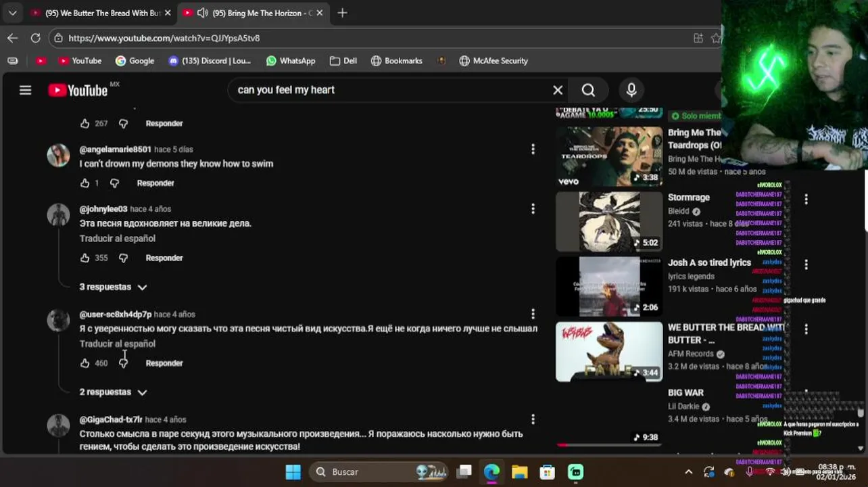The height and width of the screenshot is (487, 868).
Task: Reply to johnylee03's comment
Action: (x=164, y=258)
